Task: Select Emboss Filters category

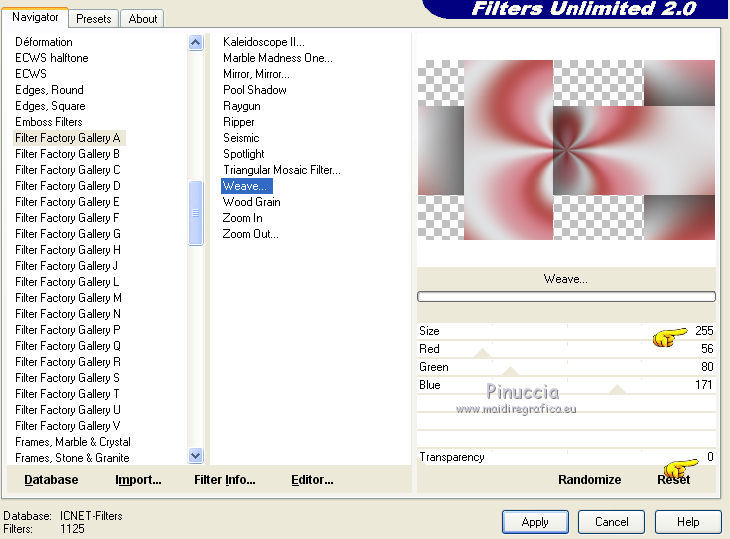Action: coord(49,121)
